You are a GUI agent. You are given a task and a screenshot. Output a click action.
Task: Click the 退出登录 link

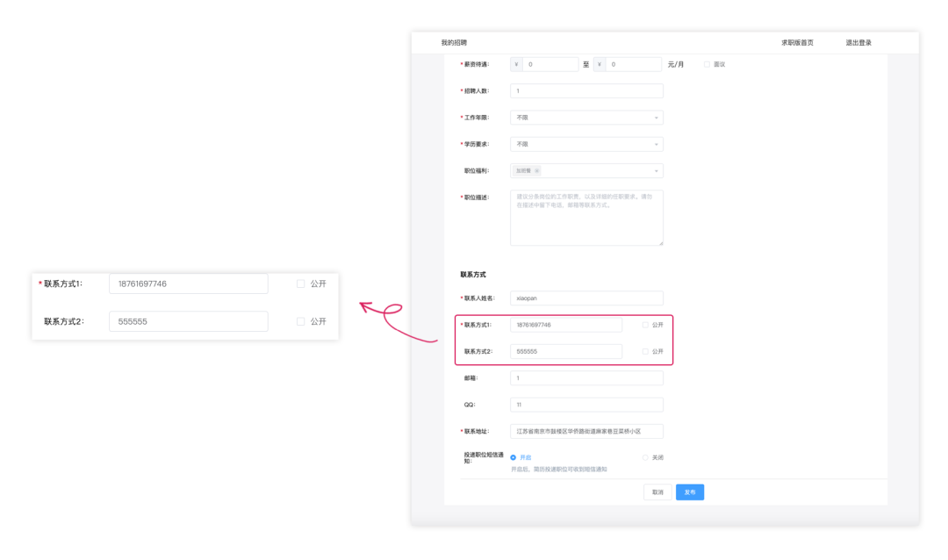[858, 43]
